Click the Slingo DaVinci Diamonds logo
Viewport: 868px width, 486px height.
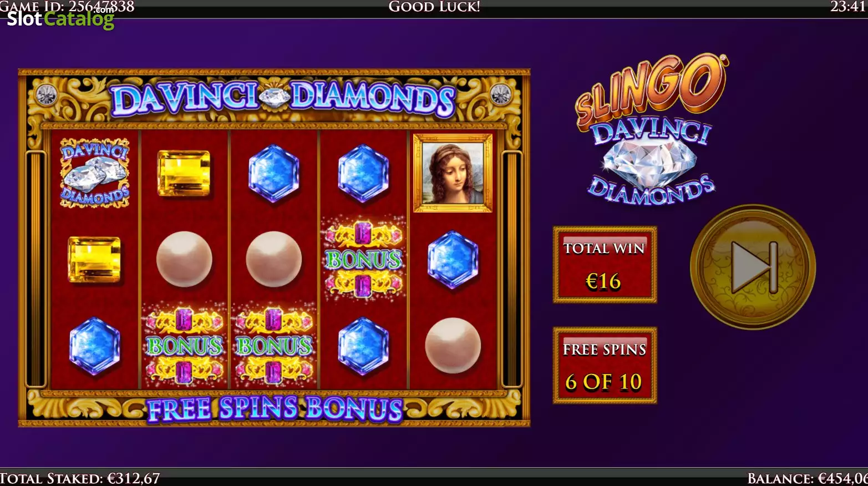651,129
